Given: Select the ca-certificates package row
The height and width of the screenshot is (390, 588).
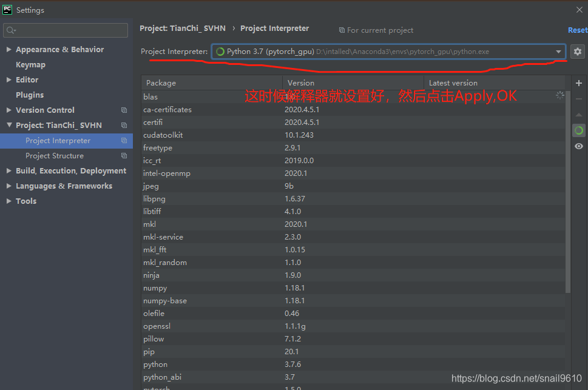Looking at the screenshot, I should click(x=353, y=110).
